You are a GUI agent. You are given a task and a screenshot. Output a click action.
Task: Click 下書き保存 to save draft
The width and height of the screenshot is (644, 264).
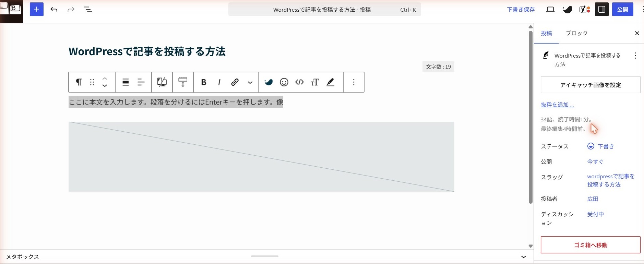coord(521,10)
